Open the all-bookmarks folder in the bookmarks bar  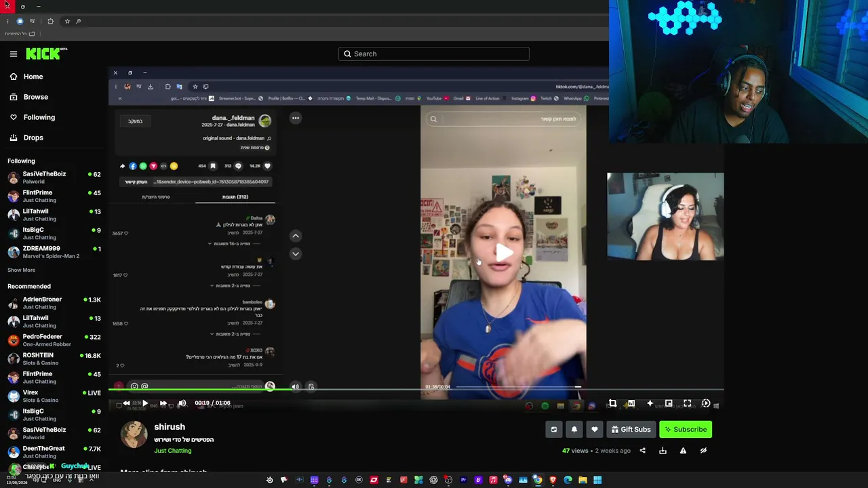tap(20, 34)
